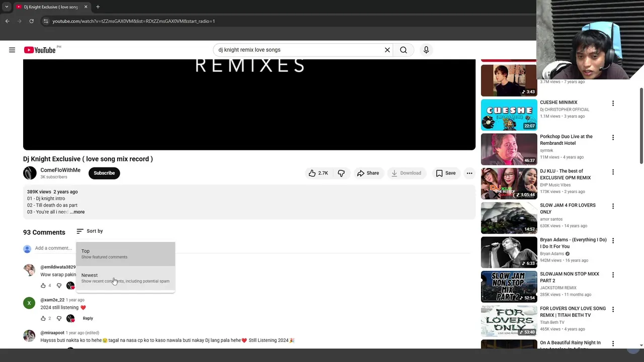Image resolution: width=644 pixels, height=362 pixels.
Task: Go to YouTube home via logo
Action: point(40,50)
